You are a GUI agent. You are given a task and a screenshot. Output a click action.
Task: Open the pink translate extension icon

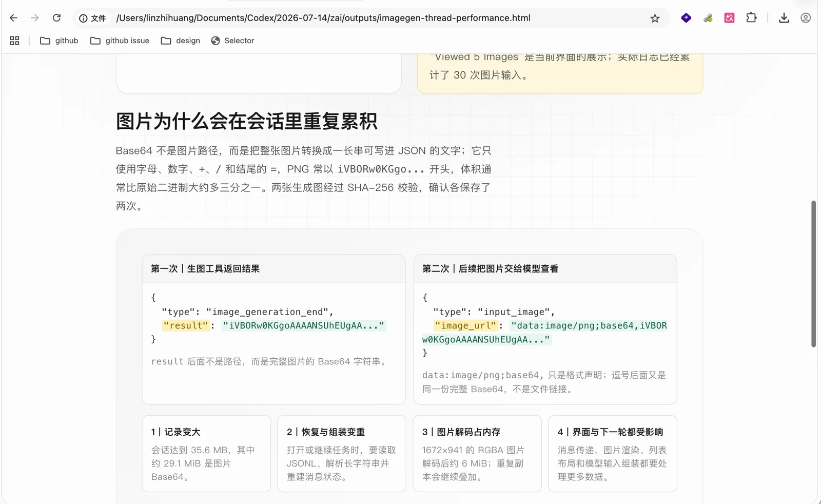click(x=729, y=18)
